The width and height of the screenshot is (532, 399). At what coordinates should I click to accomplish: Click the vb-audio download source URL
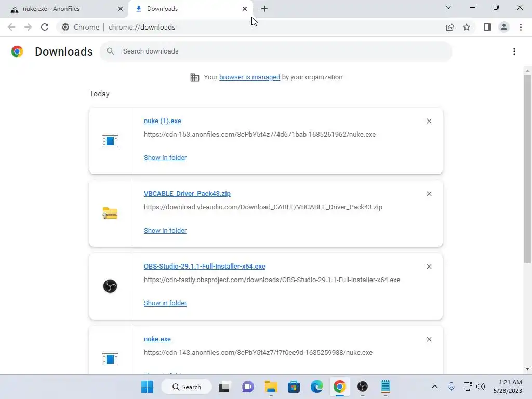(x=263, y=207)
